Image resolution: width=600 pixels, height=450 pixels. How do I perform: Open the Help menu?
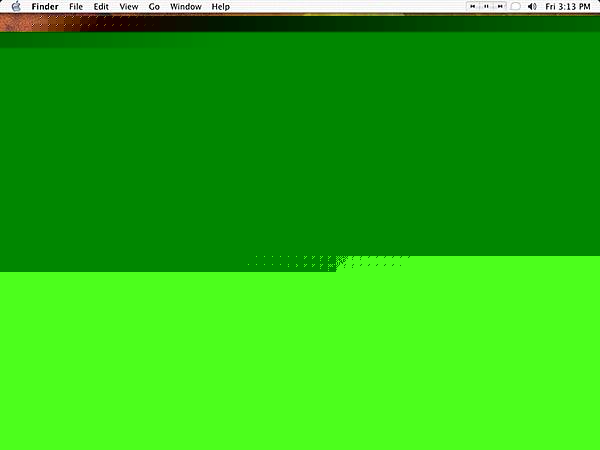220,7
